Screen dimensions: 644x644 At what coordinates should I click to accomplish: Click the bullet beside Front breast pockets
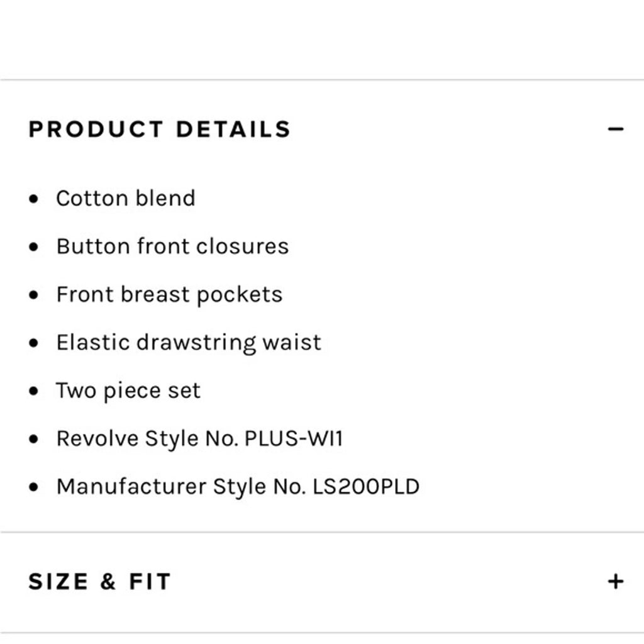[34, 296]
